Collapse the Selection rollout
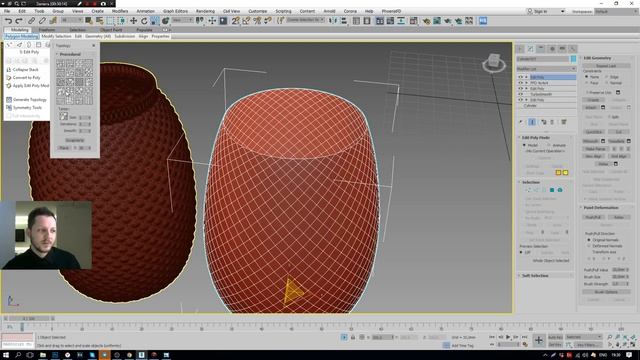Screen dimensions: 640x360 tap(531, 182)
